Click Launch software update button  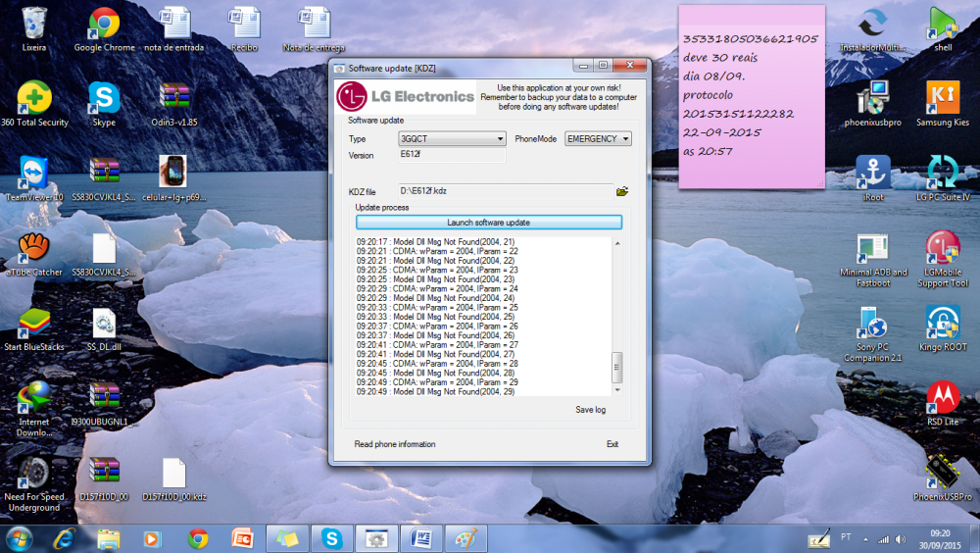coord(489,222)
